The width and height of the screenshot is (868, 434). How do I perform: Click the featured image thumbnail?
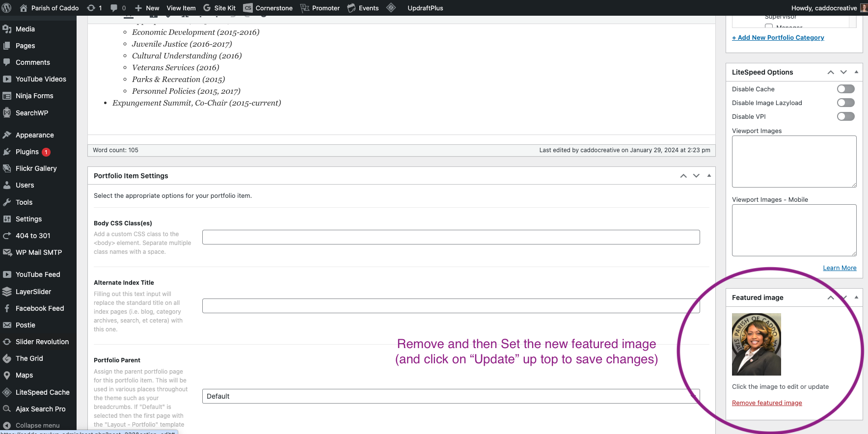click(x=756, y=344)
